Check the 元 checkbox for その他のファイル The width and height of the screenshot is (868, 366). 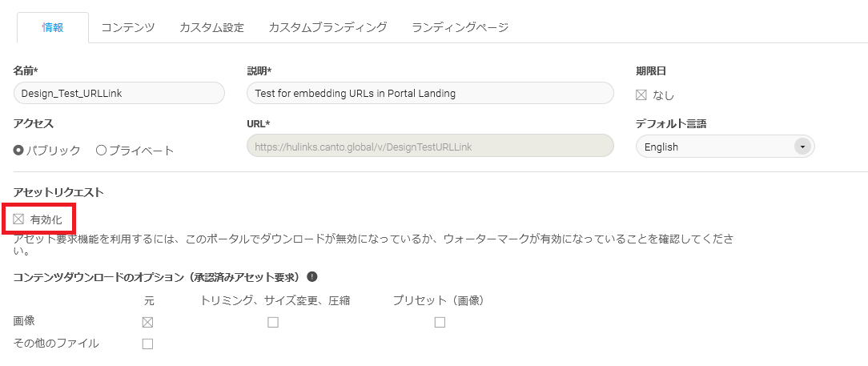click(x=147, y=344)
